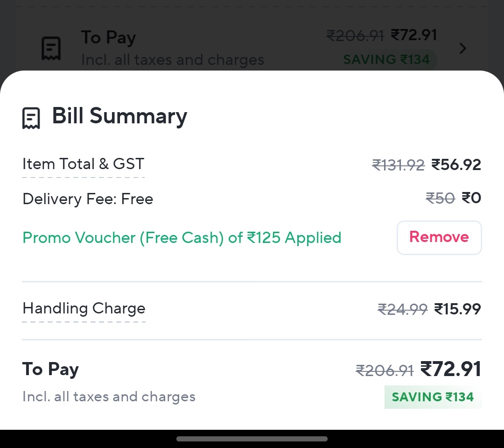Image resolution: width=504 pixels, height=448 pixels.
Task: Click the Bill Summary receipt icon
Action: pos(31,118)
